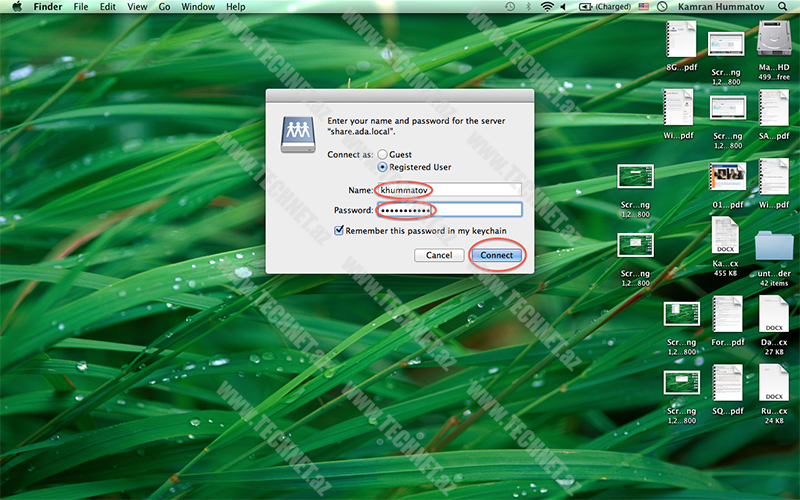Open the View menu
Viewport: 800px width, 500px height.
pos(137,7)
